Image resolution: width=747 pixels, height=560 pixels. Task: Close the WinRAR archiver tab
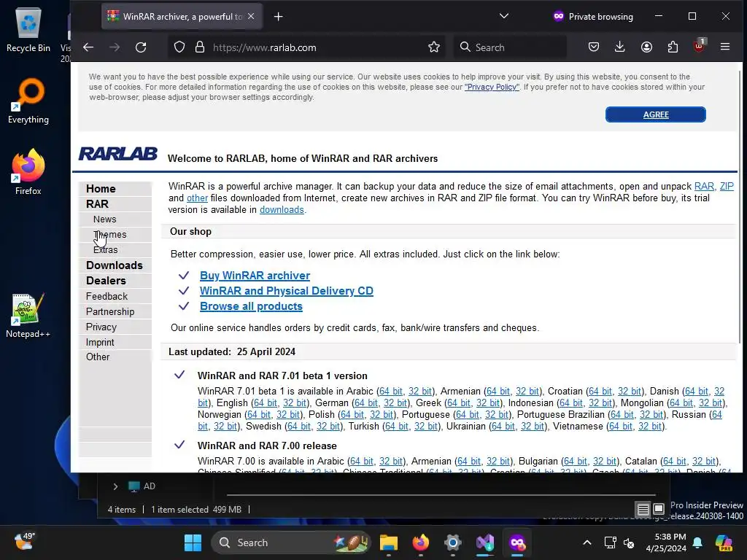(251, 16)
